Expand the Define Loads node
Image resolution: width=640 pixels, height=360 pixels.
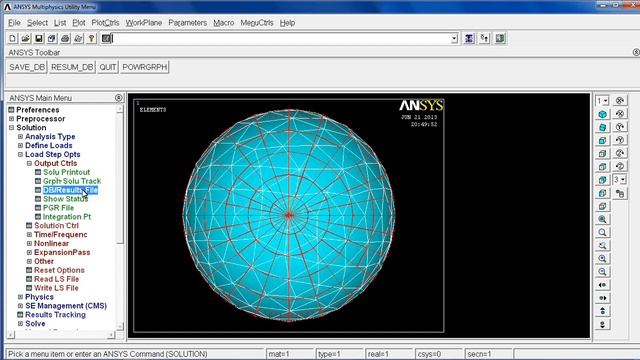[x=20, y=146]
